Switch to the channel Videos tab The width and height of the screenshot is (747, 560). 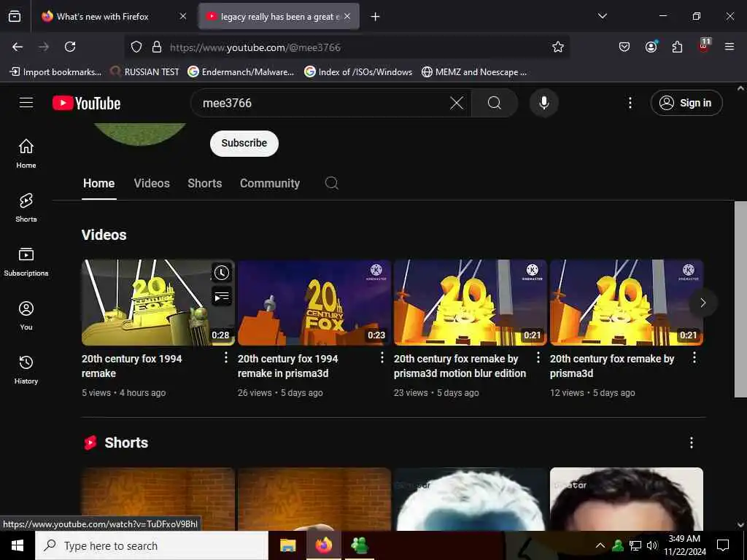click(x=152, y=183)
